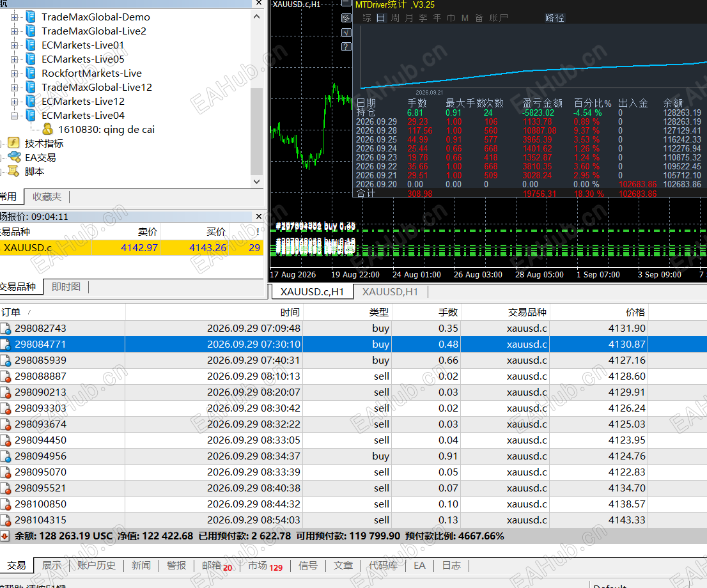
Task: Click the order icon for ticket 298082743
Action: click(x=5, y=329)
